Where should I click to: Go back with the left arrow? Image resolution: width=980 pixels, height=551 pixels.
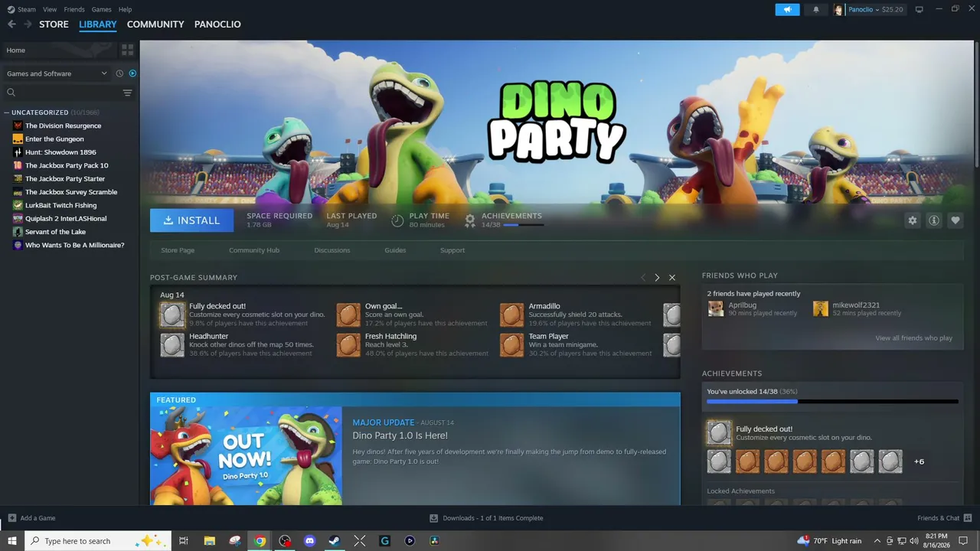[11, 24]
